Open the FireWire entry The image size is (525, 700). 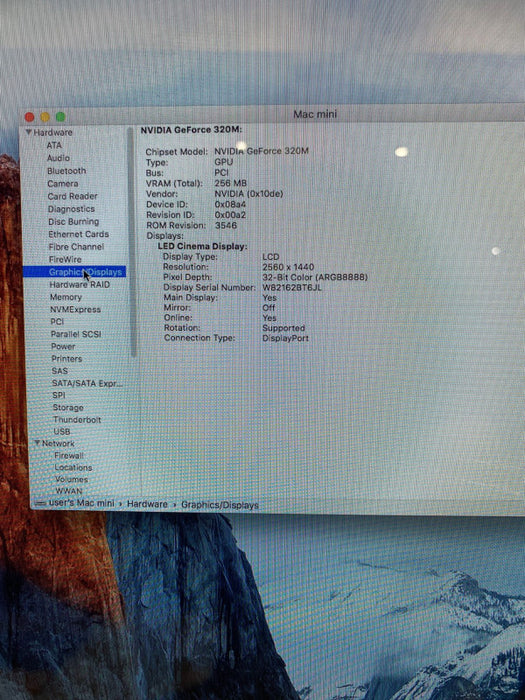[65, 259]
